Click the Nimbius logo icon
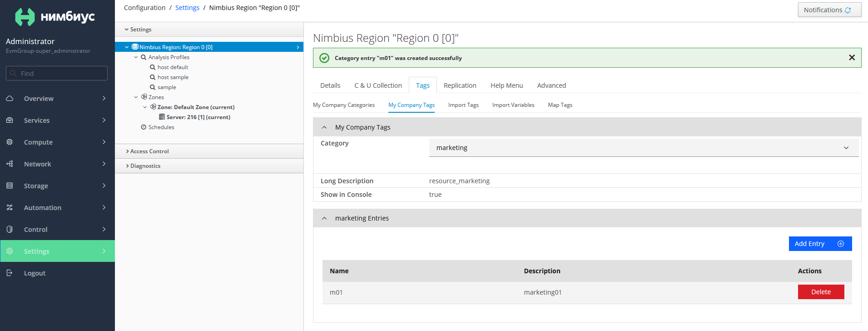Viewport: 868px width, 331px height. [25, 17]
